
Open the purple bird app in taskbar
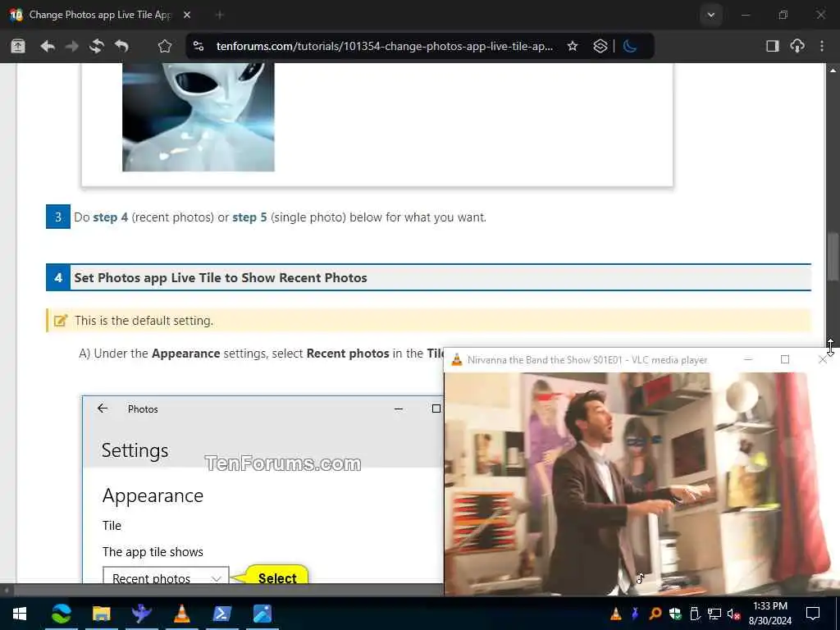tap(141, 614)
